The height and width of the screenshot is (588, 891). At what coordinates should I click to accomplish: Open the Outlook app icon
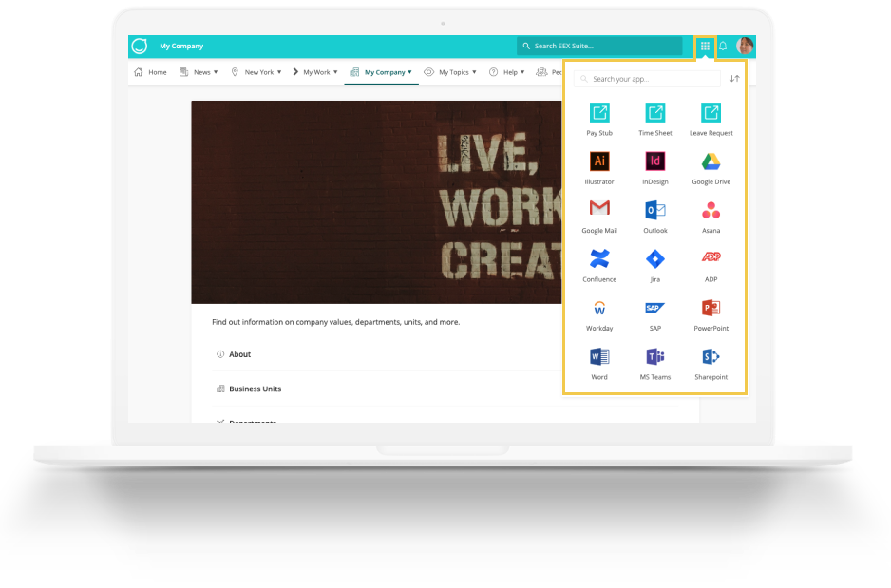click(x=654, y=210)
